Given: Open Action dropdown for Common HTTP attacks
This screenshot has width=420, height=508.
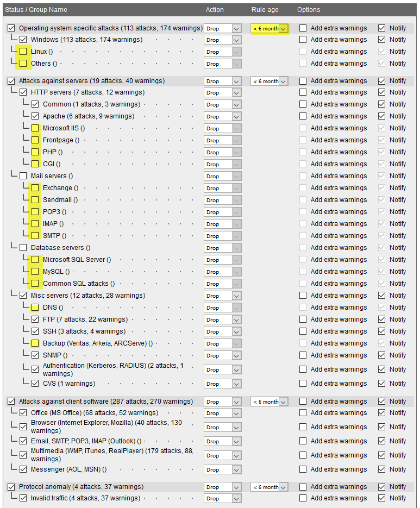Looking at the screenshot, I should point(223,105).
